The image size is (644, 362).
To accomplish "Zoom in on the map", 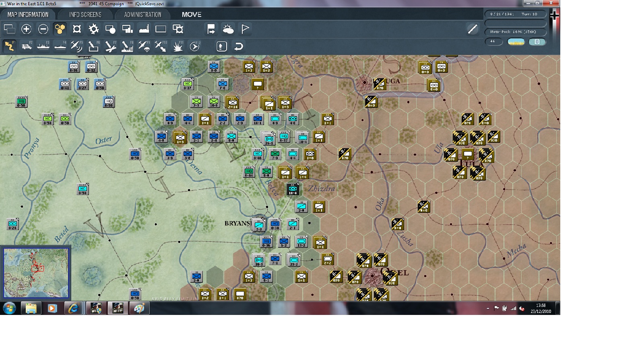I will point(26,29).
